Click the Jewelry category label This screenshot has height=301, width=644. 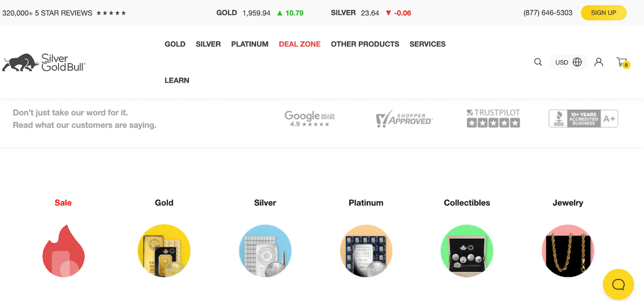point(568,203)
